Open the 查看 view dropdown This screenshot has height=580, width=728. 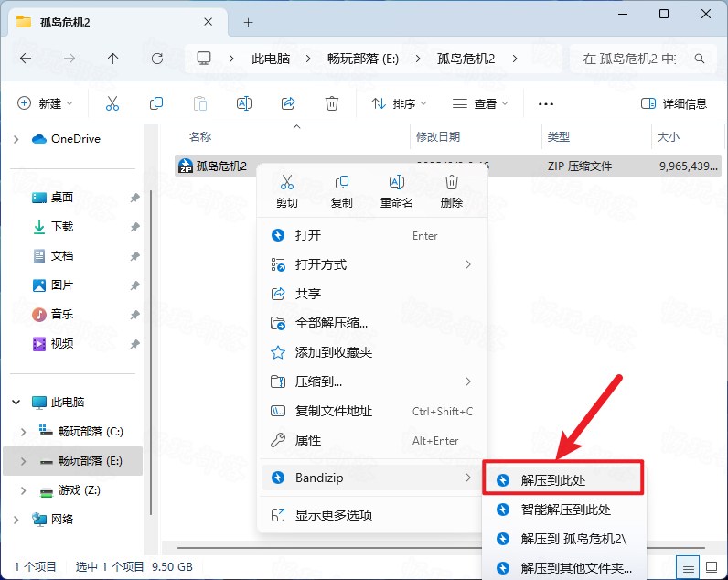480,103
